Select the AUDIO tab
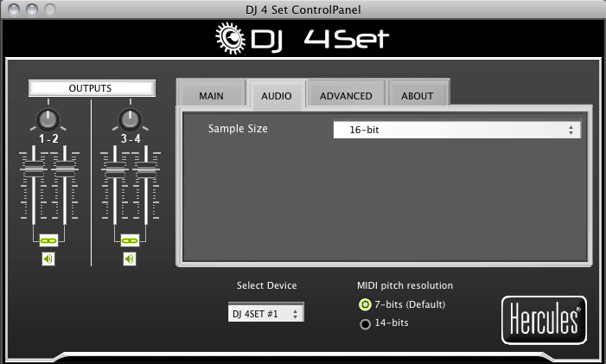The width and height of the screenshot is (606, 364). pos(277,94)
